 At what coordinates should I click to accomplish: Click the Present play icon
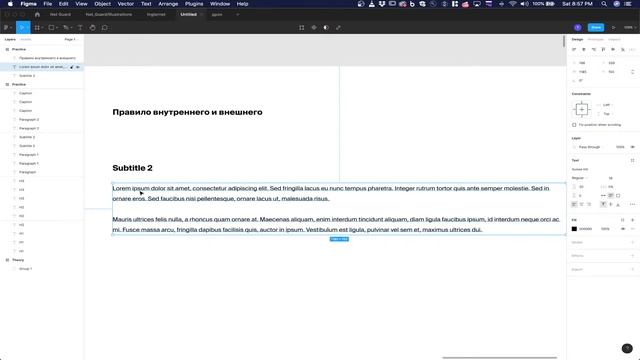pos(613,27)
